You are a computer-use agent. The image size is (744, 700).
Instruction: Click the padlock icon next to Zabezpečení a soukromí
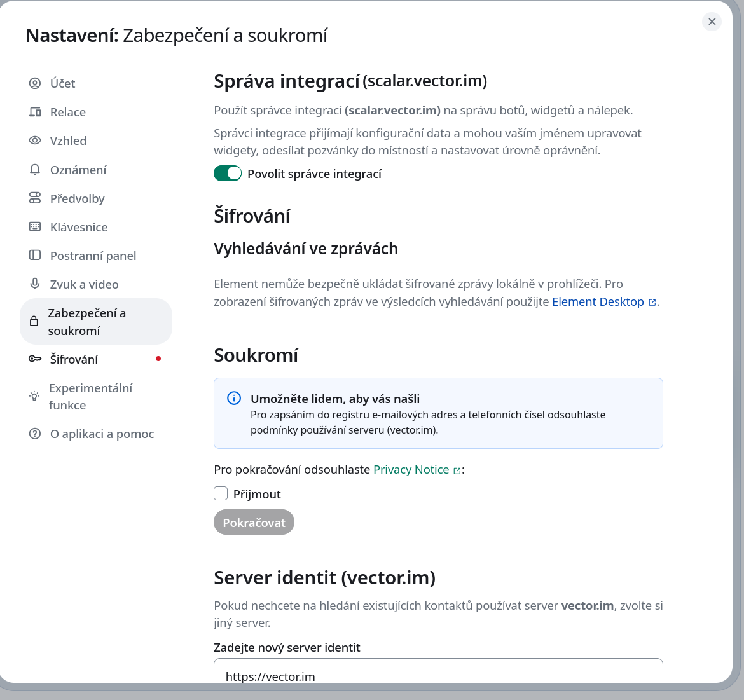tap(34, 321)
